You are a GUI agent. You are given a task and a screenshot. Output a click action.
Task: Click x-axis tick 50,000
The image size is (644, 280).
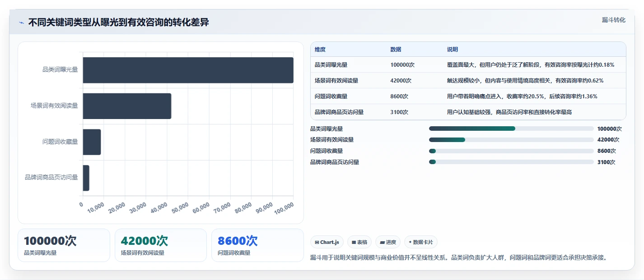tap(180, 208)
